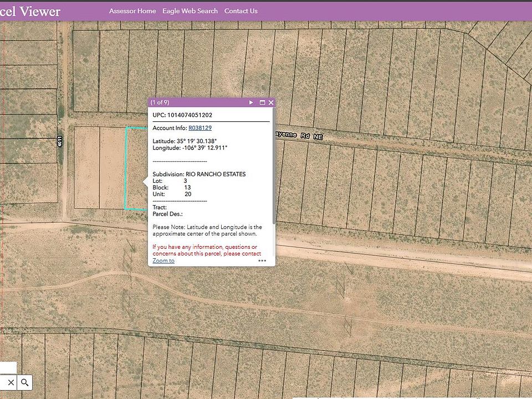Screen dimensions: 532x399
Task: Go to Eagle Web Search
Action: click(190, 11)
